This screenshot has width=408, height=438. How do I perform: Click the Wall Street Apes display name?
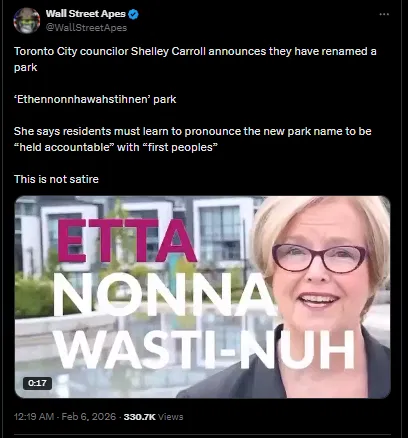pyautogui.click(x=86, y=14)
